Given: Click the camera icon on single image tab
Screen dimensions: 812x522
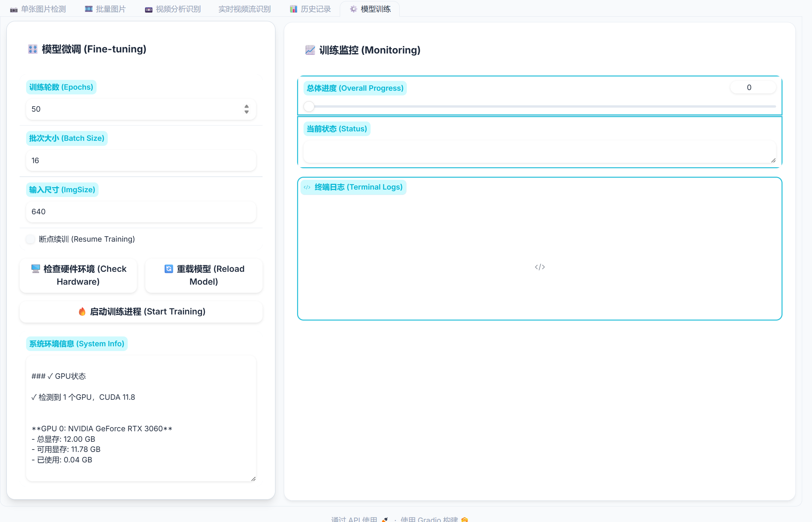Looking at the screenshot, I should click(14, 9).
